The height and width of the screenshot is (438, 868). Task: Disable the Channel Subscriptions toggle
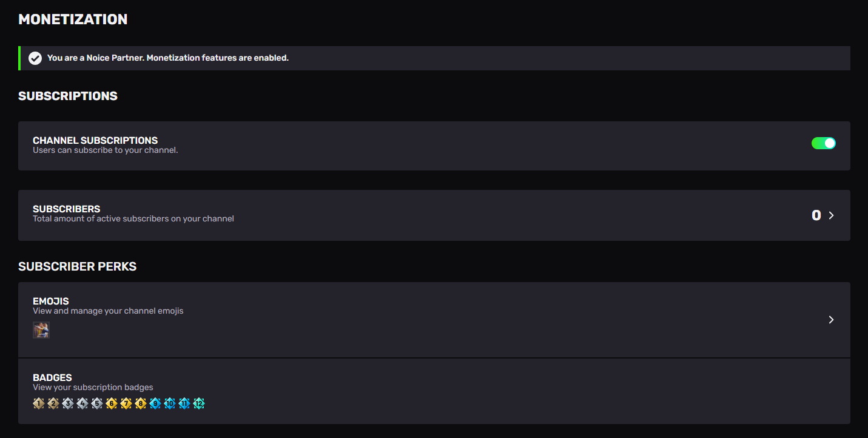[824, 143]
